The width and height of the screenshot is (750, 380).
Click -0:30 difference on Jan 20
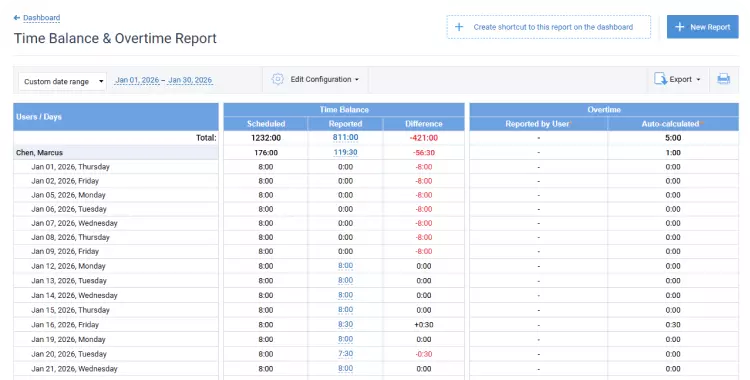click(x=424, y=354)
